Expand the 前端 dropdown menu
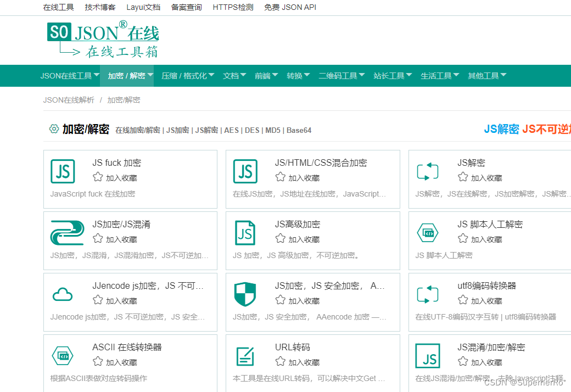571x392 pixels. pos(266,76)
